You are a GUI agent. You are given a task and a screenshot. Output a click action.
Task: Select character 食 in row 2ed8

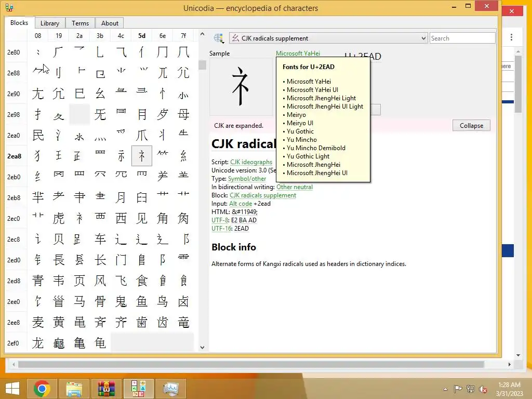tap(142, 281)
